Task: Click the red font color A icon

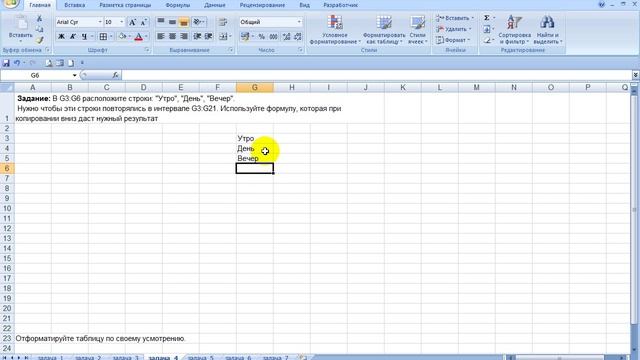Action: coord(138,37)
